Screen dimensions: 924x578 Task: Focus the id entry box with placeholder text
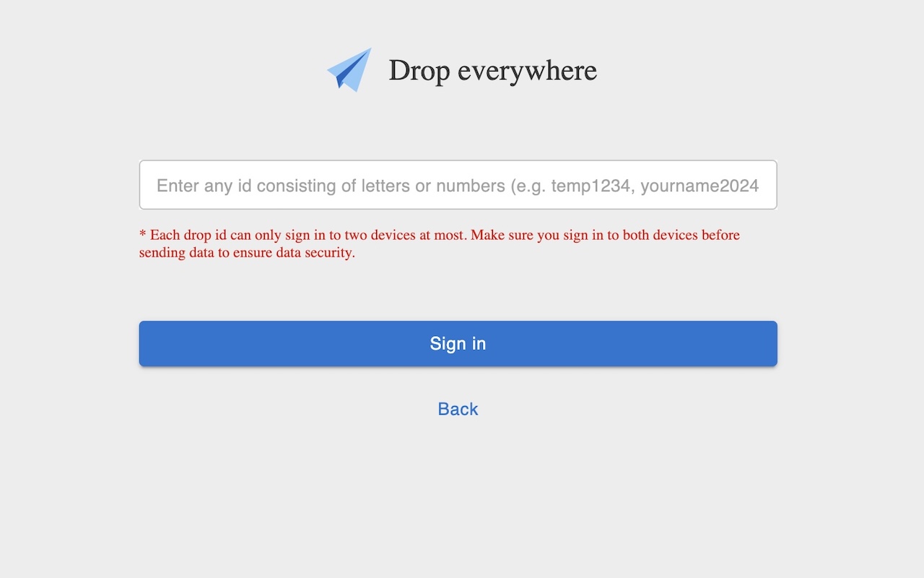click(458, 185)
